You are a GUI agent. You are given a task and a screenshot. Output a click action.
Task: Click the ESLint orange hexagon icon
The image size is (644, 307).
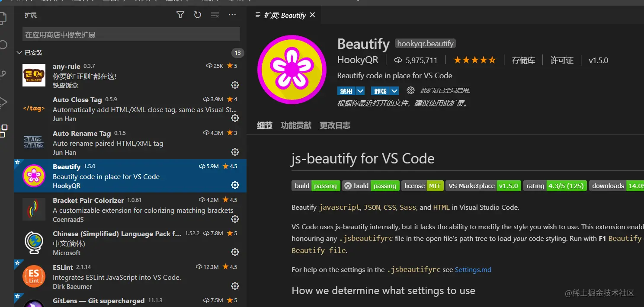(34, 276)
